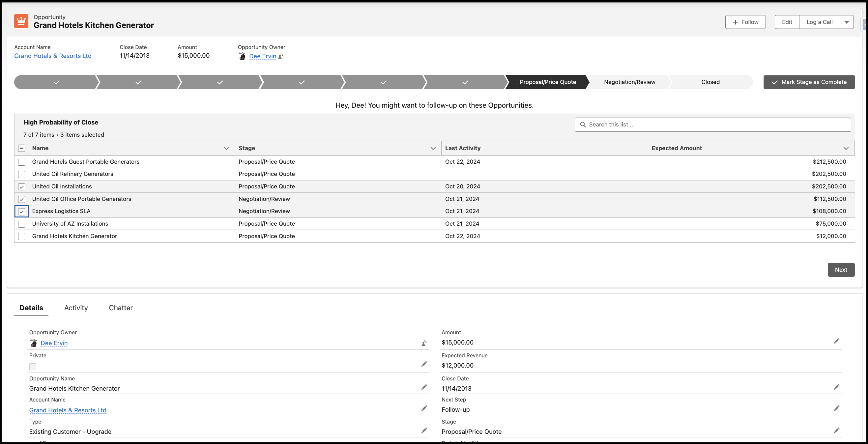Click Mark Stage as Complete
The width and height of the screenshot is (868, 444).
(x=809, y=82)
